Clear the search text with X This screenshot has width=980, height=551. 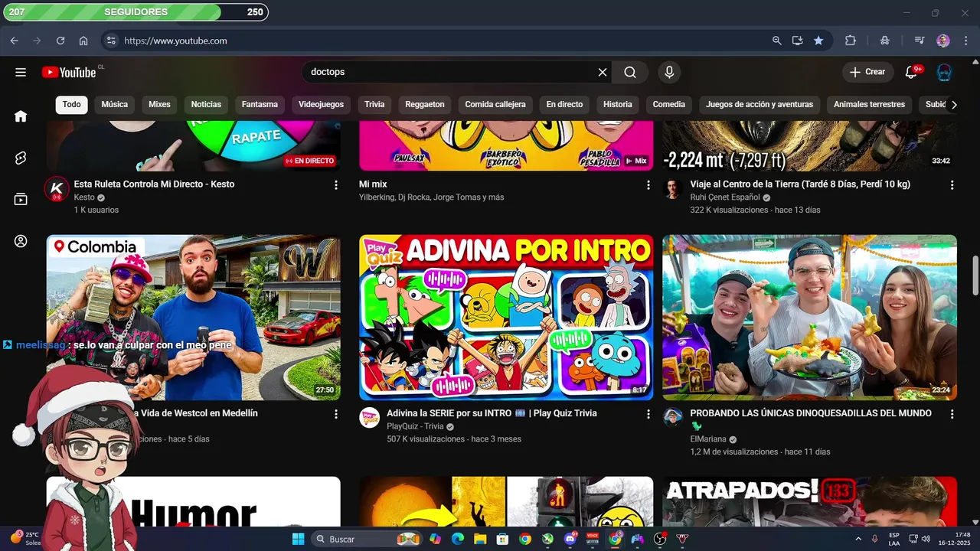point(603,72)
